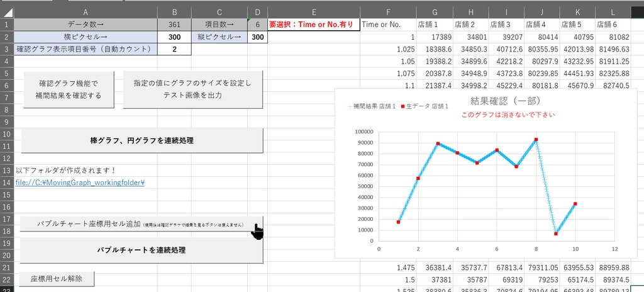The width and height of the screenshot is (644, 292).
Task: Click the select-all corner triangle
Action: tap(7, 13)
